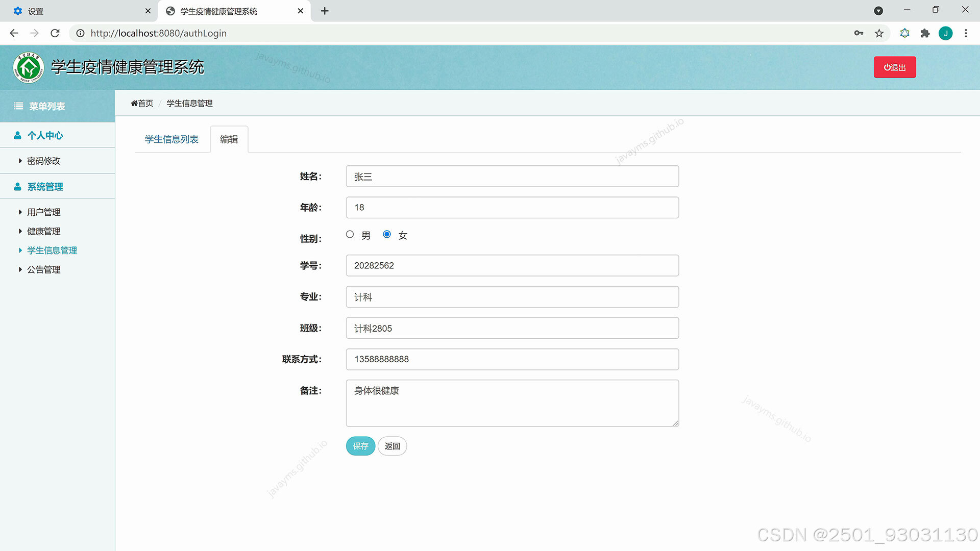Expand the 公告管理 menu arrow
This screenshot has height=551, width=980.
[x=20, y=269]
